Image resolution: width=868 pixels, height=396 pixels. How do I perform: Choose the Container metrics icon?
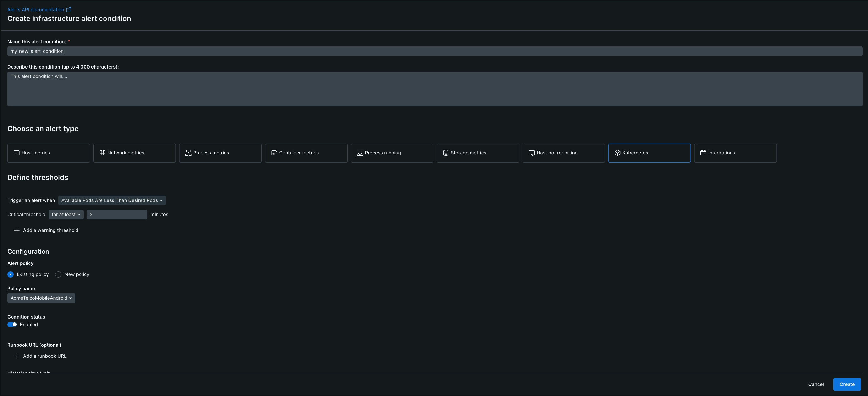(274, 153)
